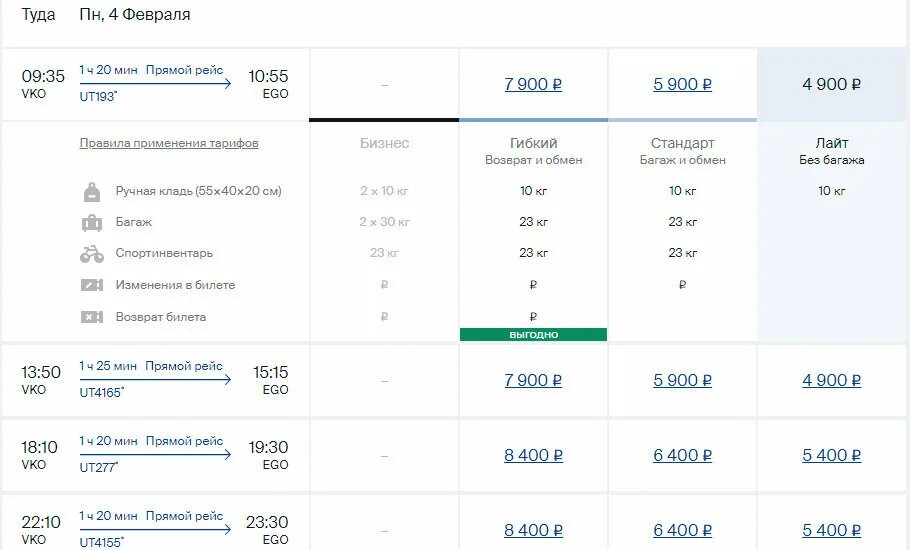Image resolution: width=910 pixels, height=550 pixels.
Task: Choose the selected 4 900 ₽ Лайт fare cell
Action: (832, 85)
